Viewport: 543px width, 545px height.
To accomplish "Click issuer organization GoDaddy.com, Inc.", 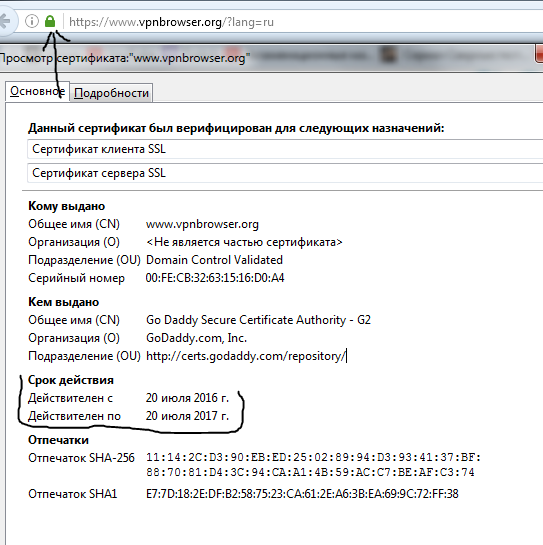I will pyautogui.click(x=196, y=338).
